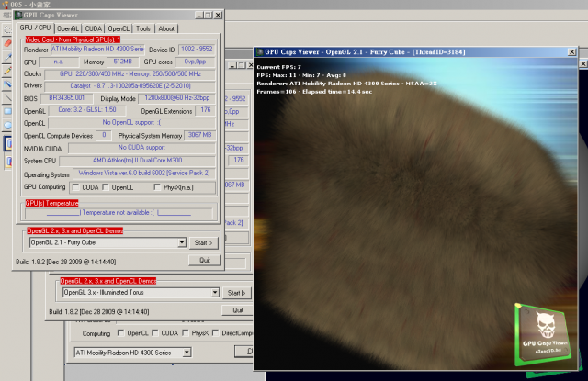
Task: Select the Pencil tool in Paint
Action: (7, 71)
